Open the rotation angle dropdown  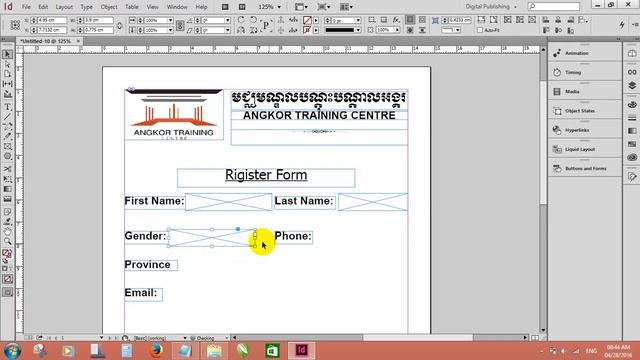[227, 20]
